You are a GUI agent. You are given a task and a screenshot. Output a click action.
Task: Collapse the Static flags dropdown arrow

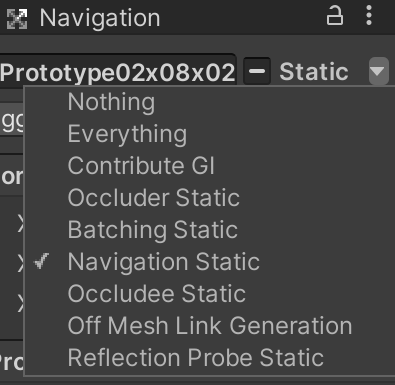(x=379, y=71)
